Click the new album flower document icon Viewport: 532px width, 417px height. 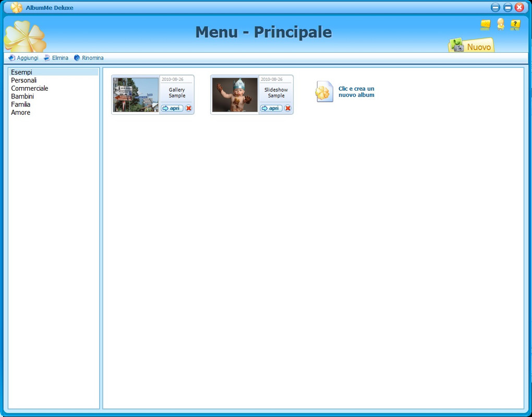click(324, 92)
